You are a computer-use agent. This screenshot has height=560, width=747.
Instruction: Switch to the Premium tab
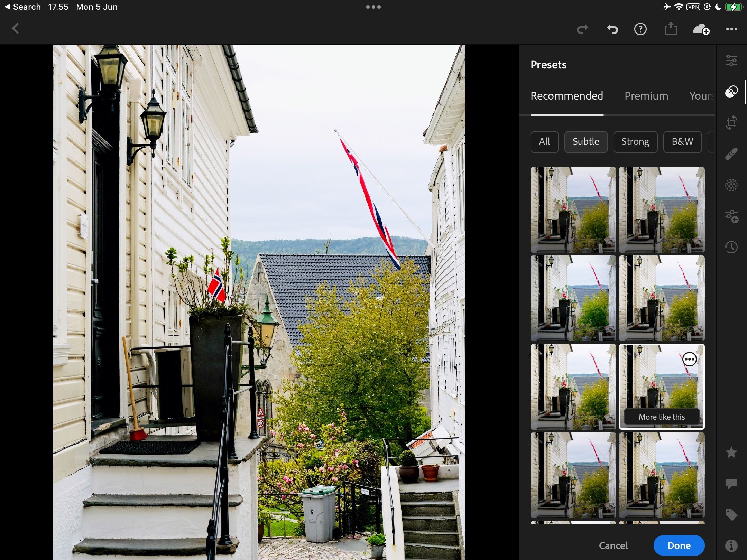[x=646, y=96]
